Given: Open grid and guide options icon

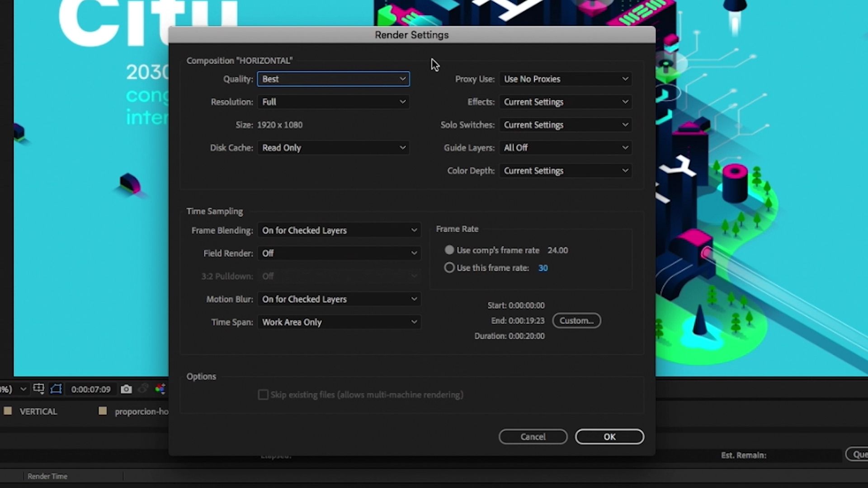Looking at the screenshot, I should (x=39, y=389).
